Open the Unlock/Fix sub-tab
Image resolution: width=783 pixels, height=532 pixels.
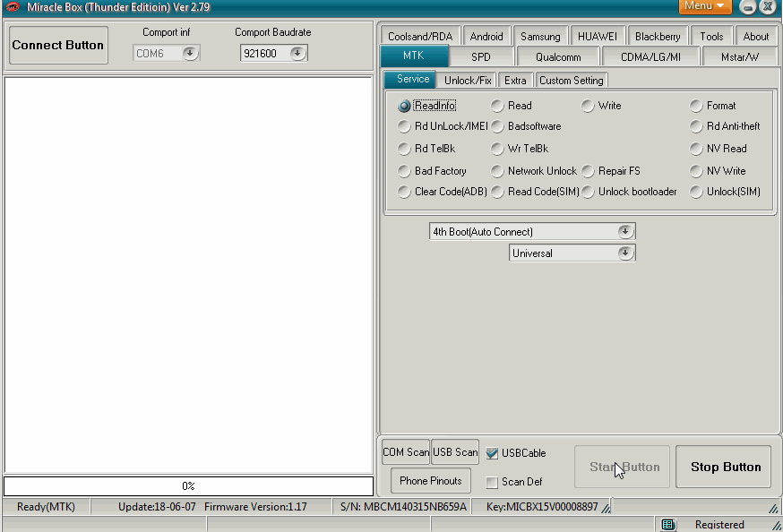pos(468,81)
